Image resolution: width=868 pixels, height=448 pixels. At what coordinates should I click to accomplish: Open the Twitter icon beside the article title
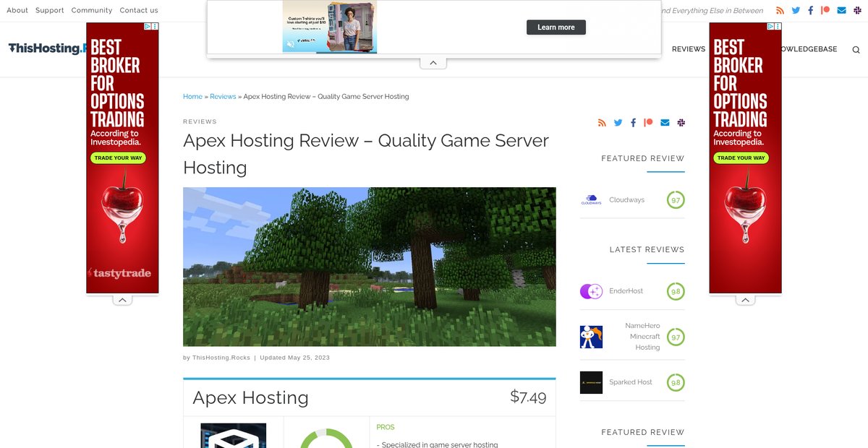pyautogui.click(x=618, y=123)
